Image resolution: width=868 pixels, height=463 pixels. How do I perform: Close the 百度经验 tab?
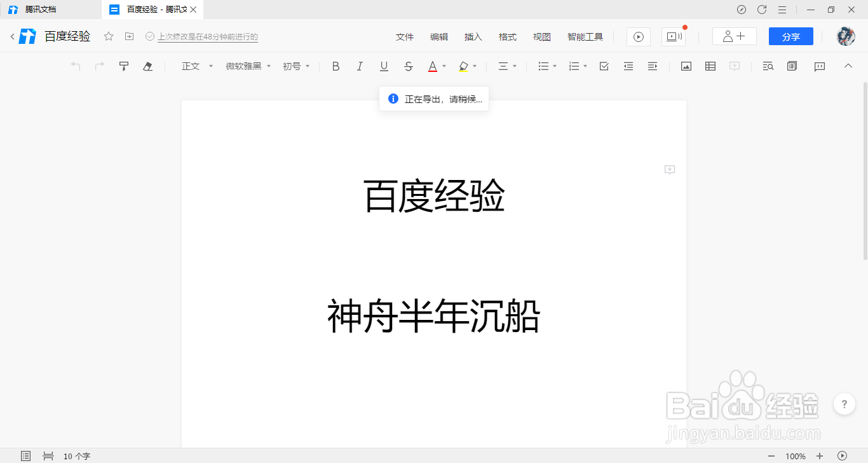point(193,10)
